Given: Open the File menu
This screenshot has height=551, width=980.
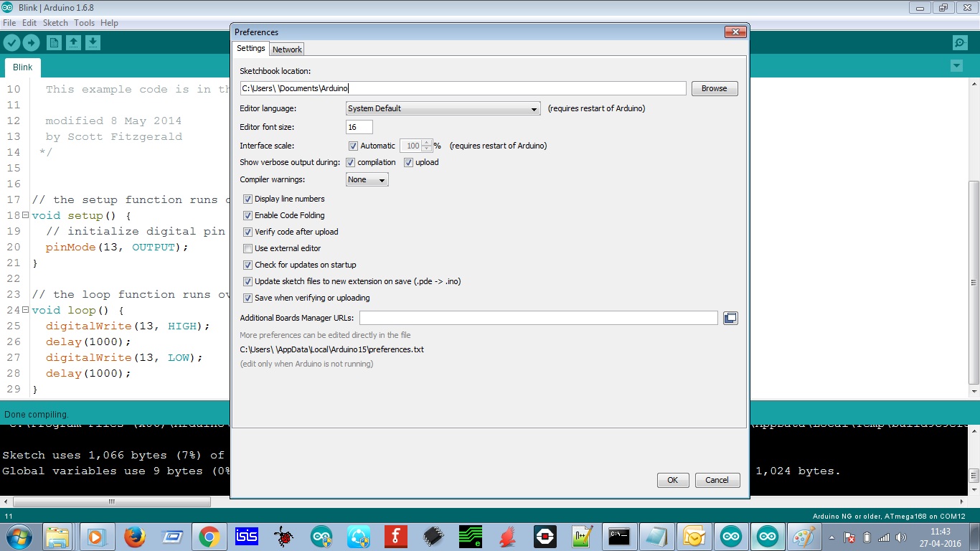Looking at the screenshot, I should point(9,23).
